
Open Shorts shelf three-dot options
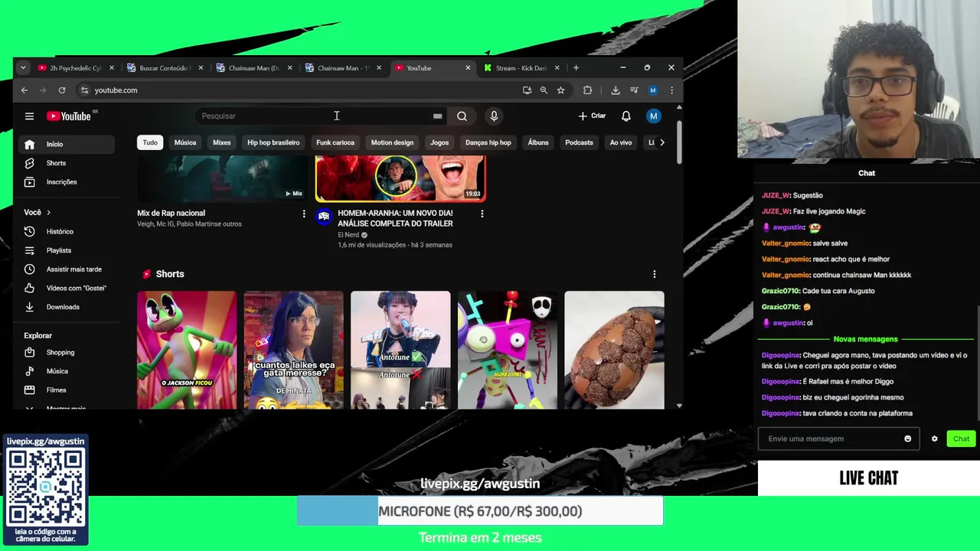[x=655, y=274]
